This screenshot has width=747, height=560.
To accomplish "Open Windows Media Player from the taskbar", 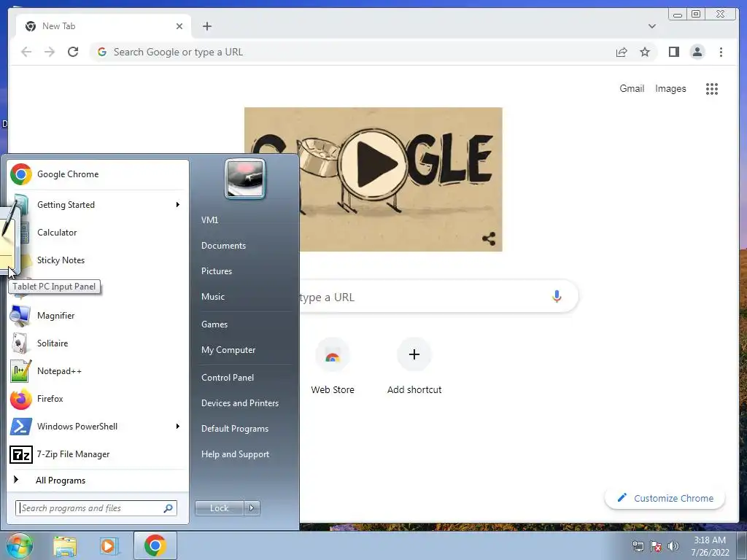I will pyautogui.click(x=109, y=546).
